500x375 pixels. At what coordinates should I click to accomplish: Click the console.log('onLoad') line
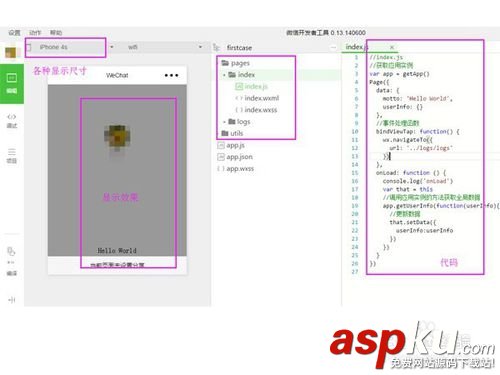pyautogui.click(x=418, y=181)
